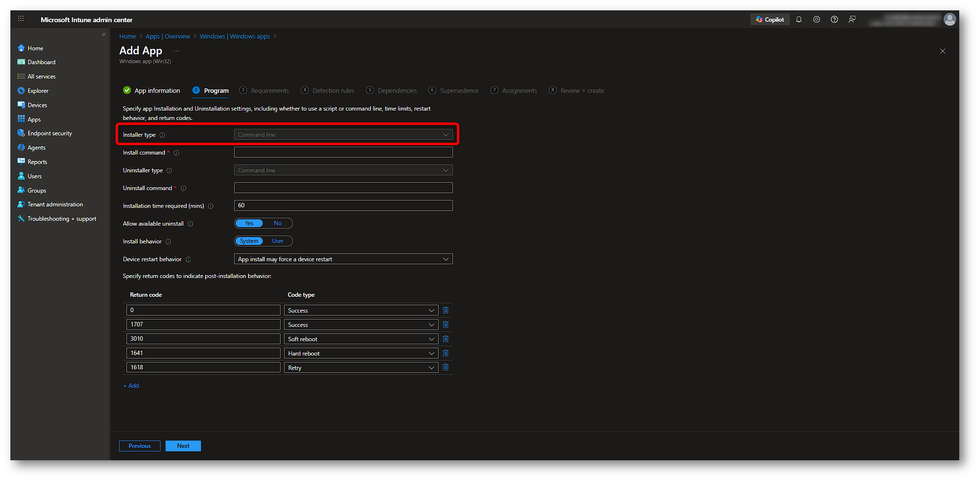Click the help question mark icon

834,20
